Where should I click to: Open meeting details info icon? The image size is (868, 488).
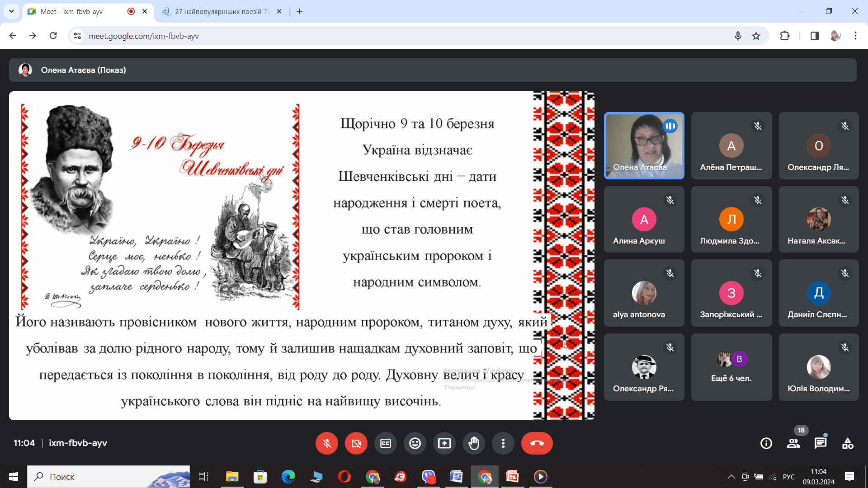(x=766, y=443)
